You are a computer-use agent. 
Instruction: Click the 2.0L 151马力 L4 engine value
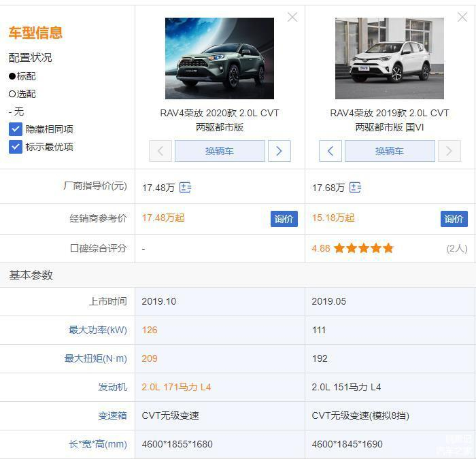click(346, 387)
